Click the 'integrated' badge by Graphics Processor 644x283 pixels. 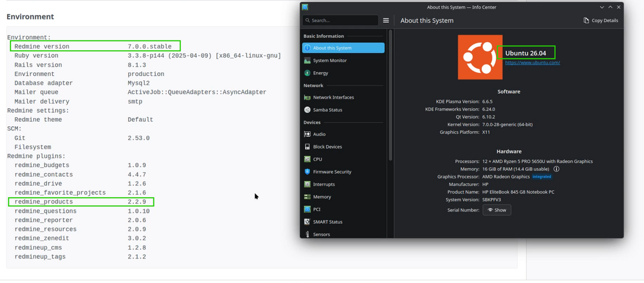[x=542, y=177]
